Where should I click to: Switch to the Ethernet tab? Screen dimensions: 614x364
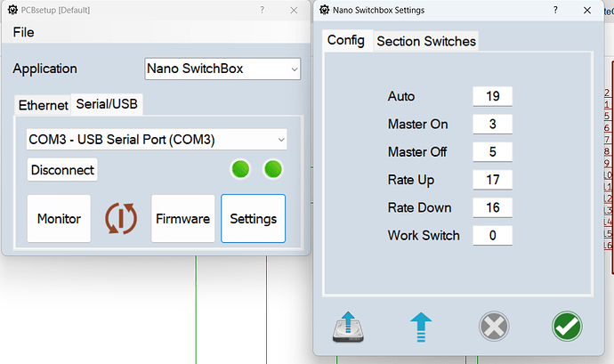point(43,105)
